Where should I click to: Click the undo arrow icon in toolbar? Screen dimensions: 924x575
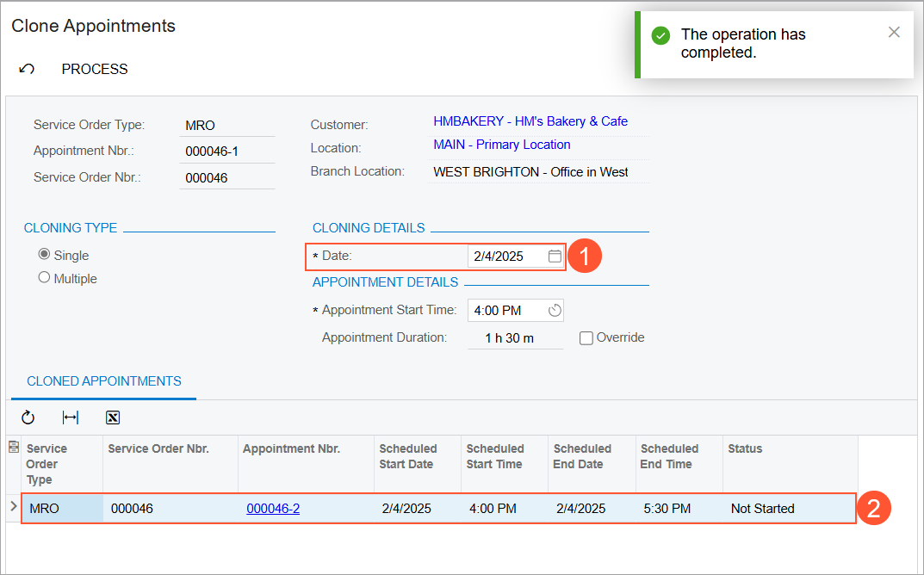click(x=27, y=69)
